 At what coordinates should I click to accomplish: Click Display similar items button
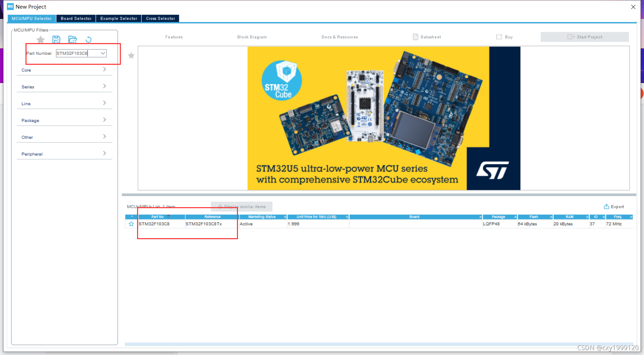coord(242,207)
